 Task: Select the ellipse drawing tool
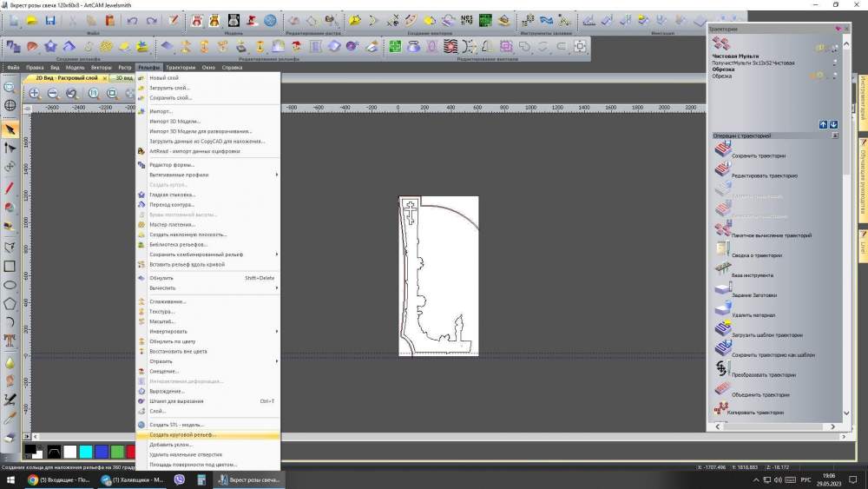pyautogui.click(x=10, y=285)
